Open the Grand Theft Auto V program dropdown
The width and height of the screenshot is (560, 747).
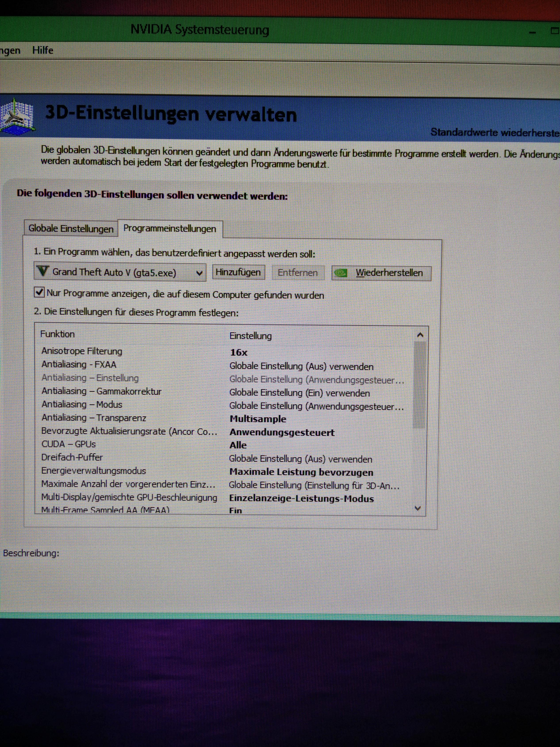[199, 273]
